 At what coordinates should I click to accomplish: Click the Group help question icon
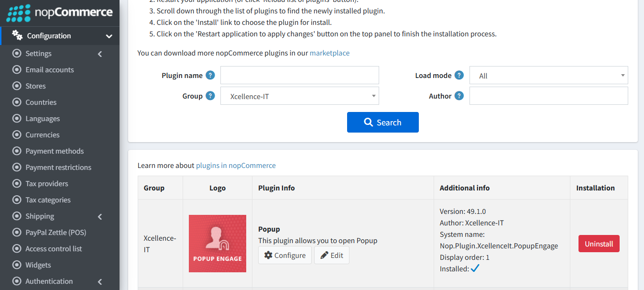point(210,96)
